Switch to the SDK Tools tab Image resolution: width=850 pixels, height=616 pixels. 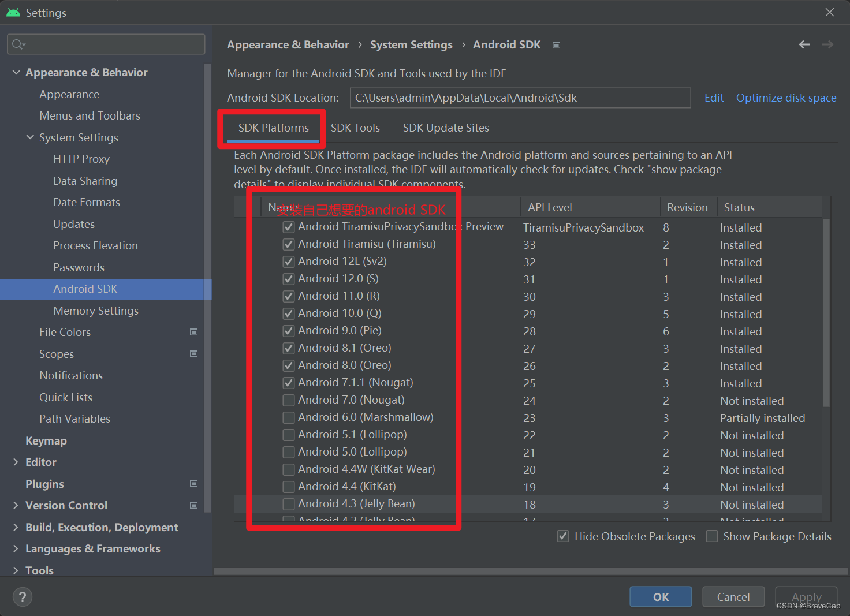[355, 128]
